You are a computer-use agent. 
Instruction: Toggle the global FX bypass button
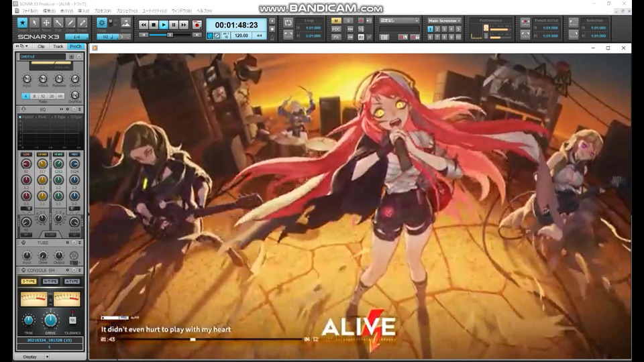[336, 37]
